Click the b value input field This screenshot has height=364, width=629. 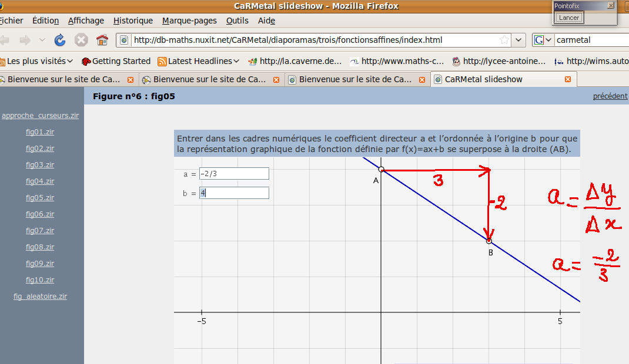tap(233, 193)
